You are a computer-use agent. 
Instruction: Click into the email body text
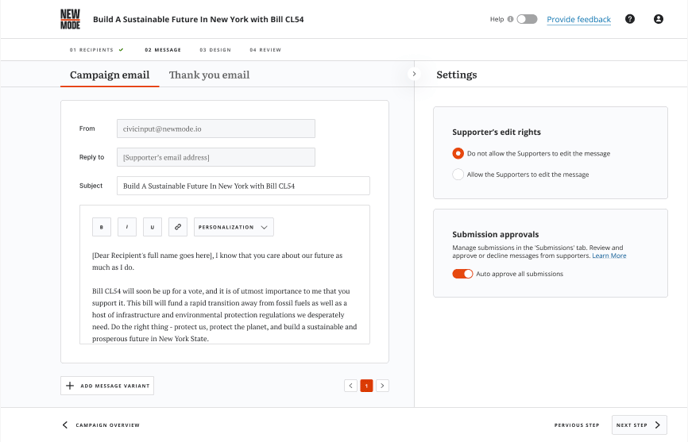[224, 297]
